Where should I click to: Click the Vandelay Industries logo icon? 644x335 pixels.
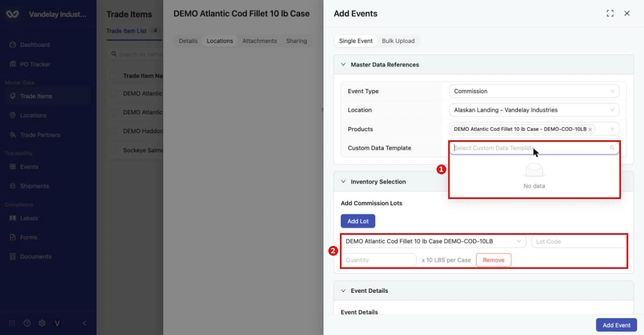coord(12,14)
